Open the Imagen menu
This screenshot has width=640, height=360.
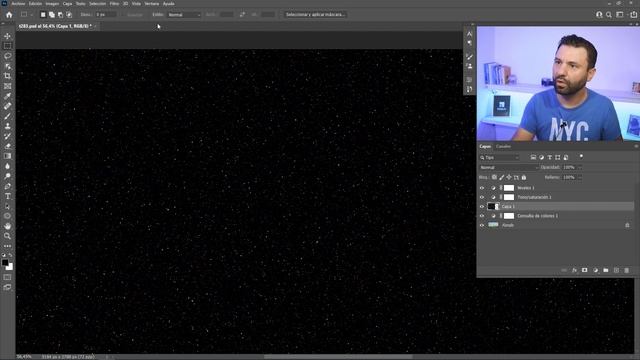[52, 4]
